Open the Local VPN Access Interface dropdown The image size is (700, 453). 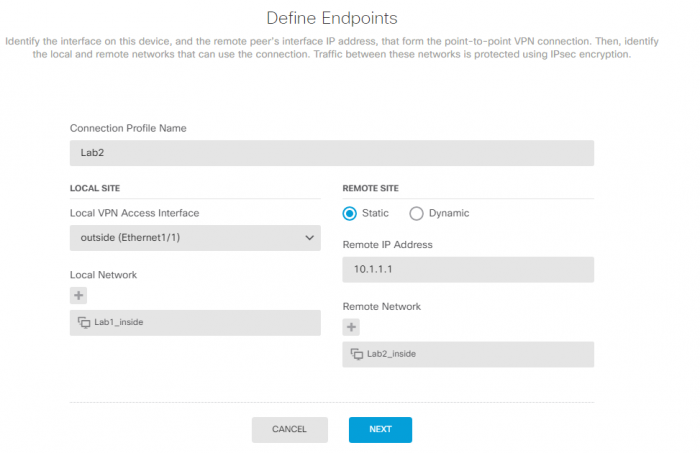click(195, 238)
